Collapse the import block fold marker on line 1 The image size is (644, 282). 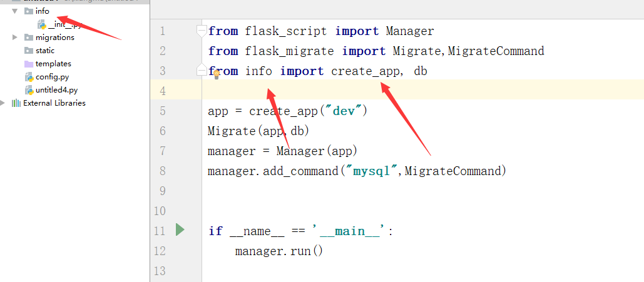(202, 30)
